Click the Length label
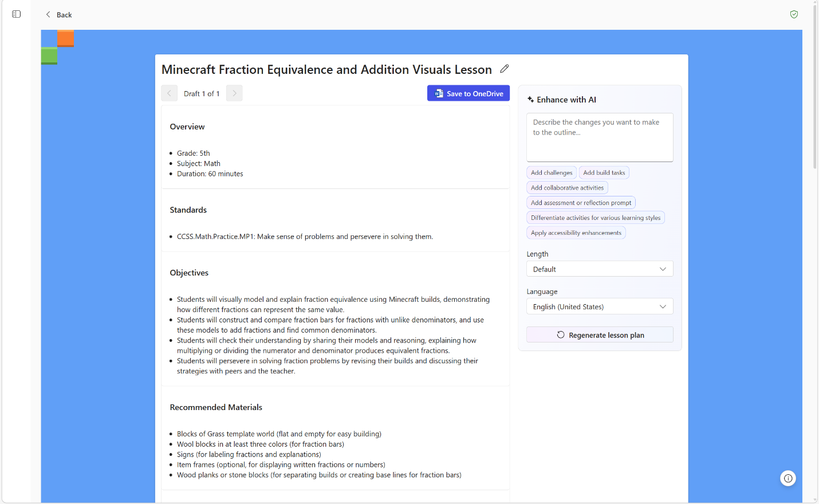 pyautogui.click(x=537, y=254)
